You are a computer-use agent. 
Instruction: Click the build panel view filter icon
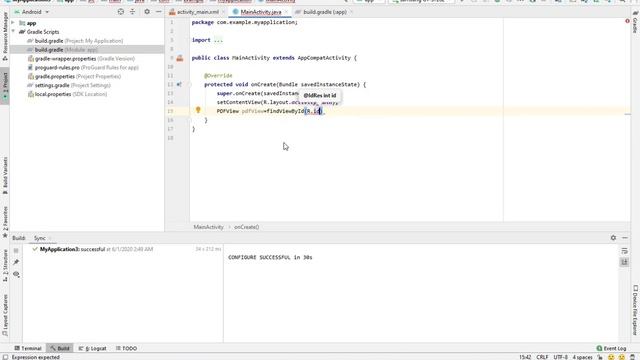(x=16, y=274)
